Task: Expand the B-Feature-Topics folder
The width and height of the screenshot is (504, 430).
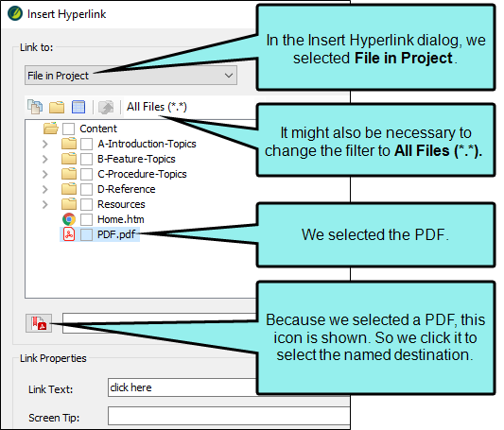Action: (45, 159)
